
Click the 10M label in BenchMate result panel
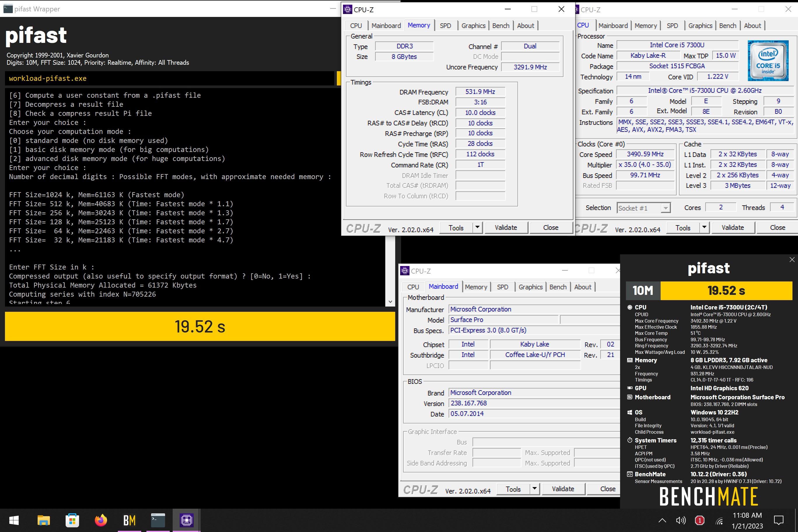(x=643, y=290)
